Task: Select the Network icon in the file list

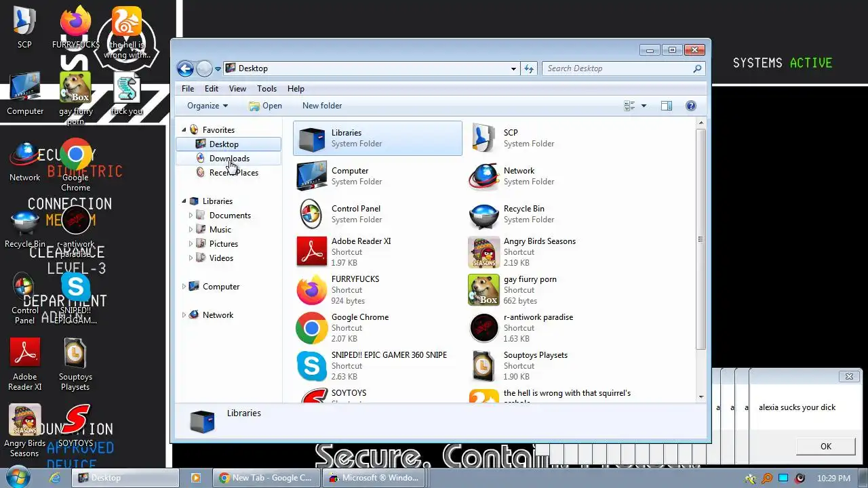Action: pyautogui.click(x=484, y=176)
